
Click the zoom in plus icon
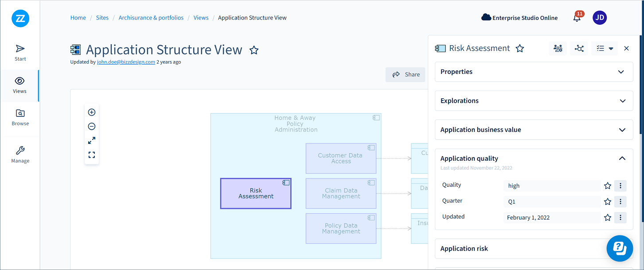click(92, 112)
